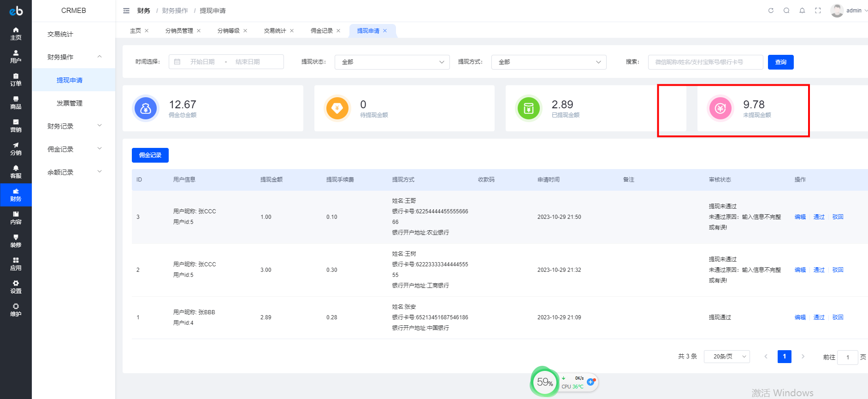Screen dimensions: 868x399
Task: Collapse the sidebar with hamburger icon
Action: point(126,11)
